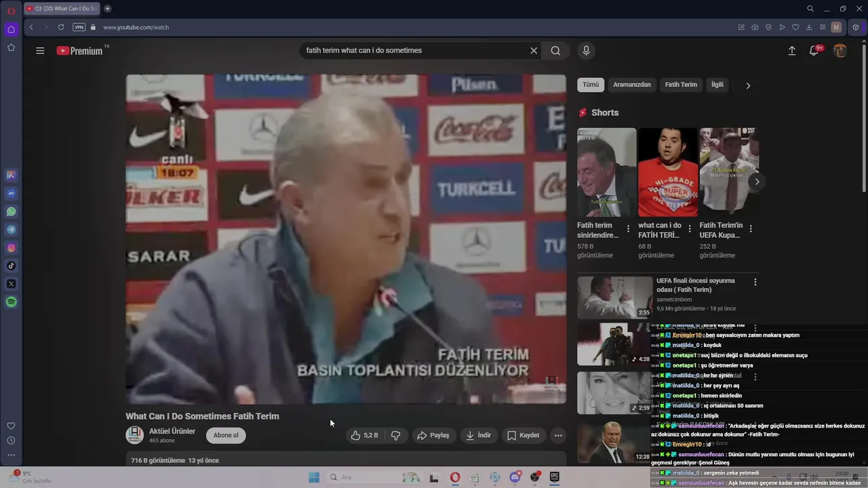Screen dimensions: 868x488
Task: Open Instagram in the Opera sidebar
Action: (11, 248)
